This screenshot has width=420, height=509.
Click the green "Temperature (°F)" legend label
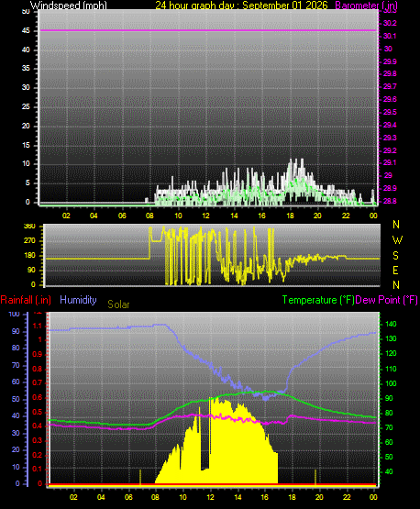[x=318, y=300]
